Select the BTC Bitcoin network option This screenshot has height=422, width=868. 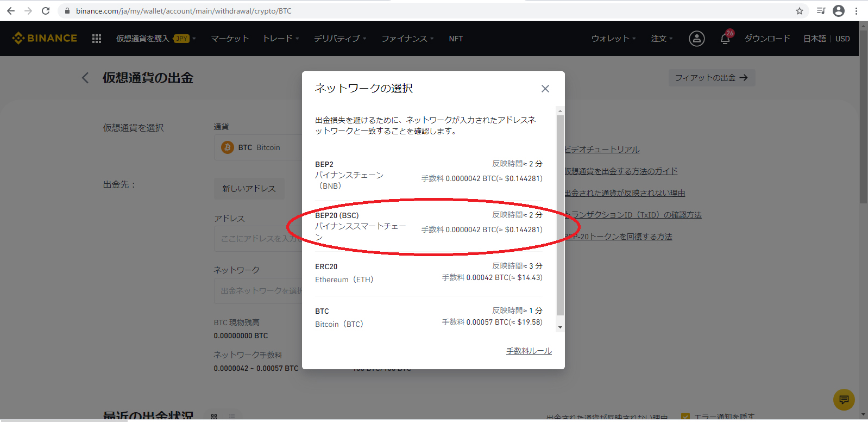pos(429,318)
